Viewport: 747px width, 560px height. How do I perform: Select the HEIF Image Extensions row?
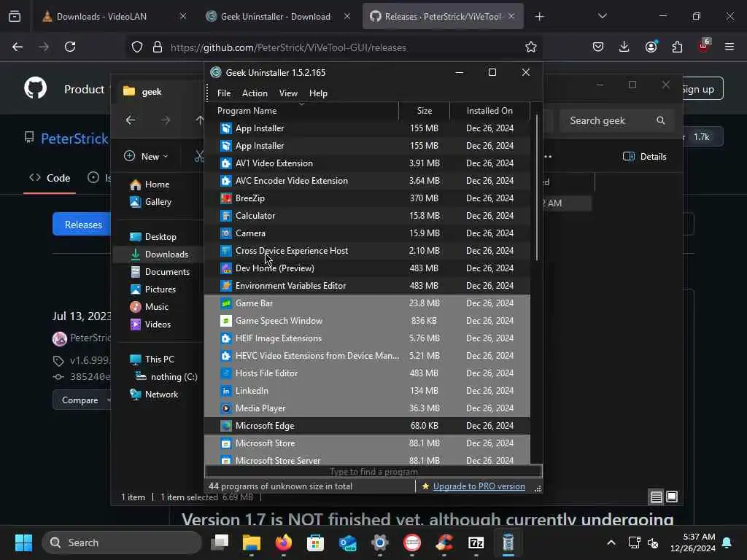367,338
